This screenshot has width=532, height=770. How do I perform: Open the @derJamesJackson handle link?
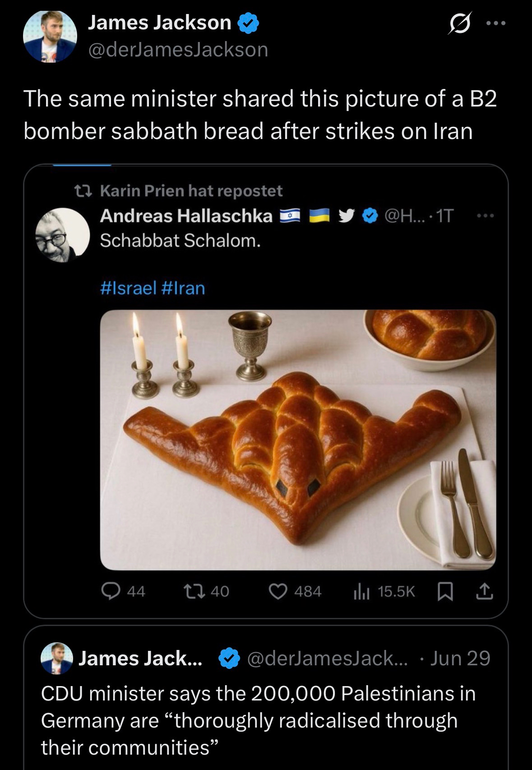(x=178, y=50)
